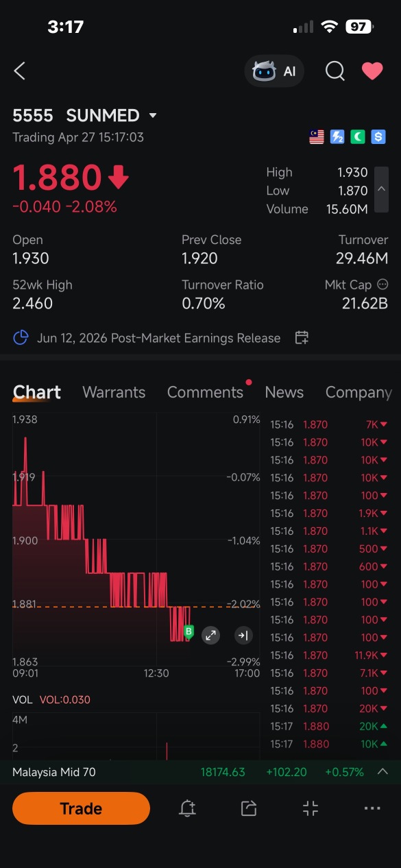Open the Jun 12, 2026 earnings release link
The width and height of the screenshot is (401, 868).
pos(159,338)
